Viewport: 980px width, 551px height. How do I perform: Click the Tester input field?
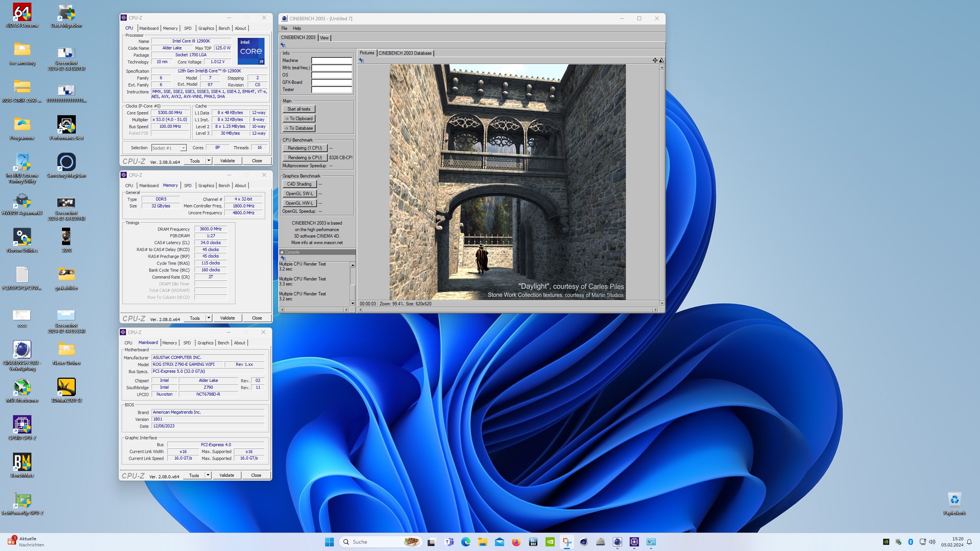(x=332, y=90)
